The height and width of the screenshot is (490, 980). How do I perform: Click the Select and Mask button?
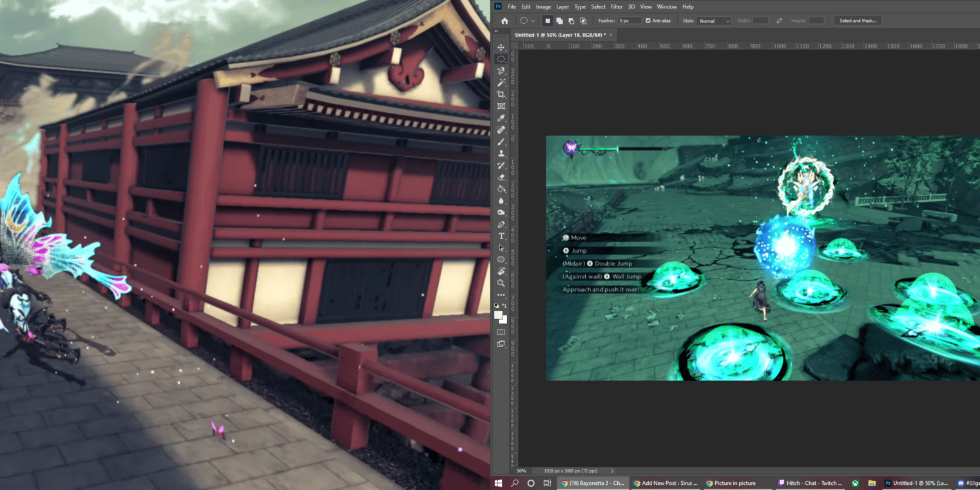858,21
